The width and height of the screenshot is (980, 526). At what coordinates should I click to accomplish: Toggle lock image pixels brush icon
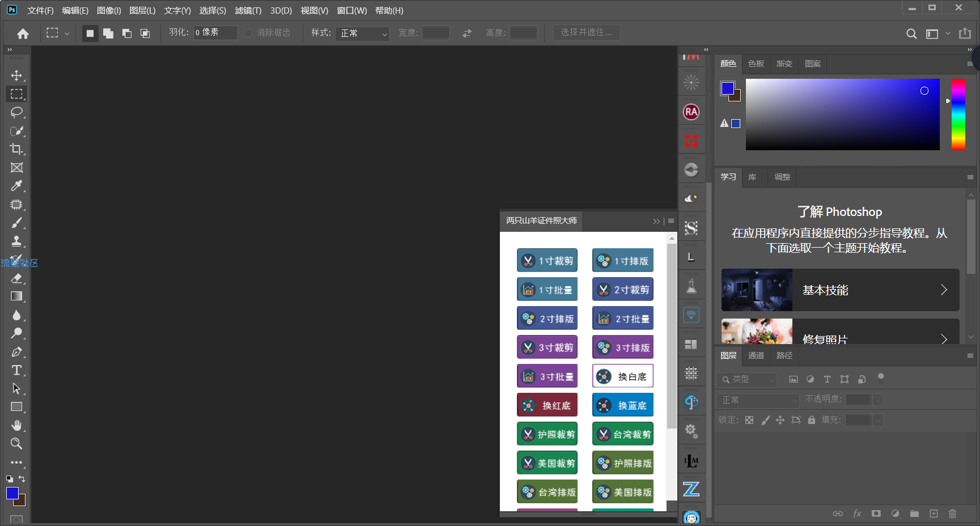[x=765, y=420]
